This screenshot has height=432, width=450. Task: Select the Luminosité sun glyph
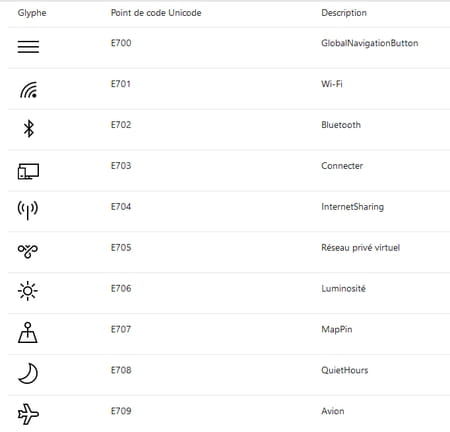28,291
